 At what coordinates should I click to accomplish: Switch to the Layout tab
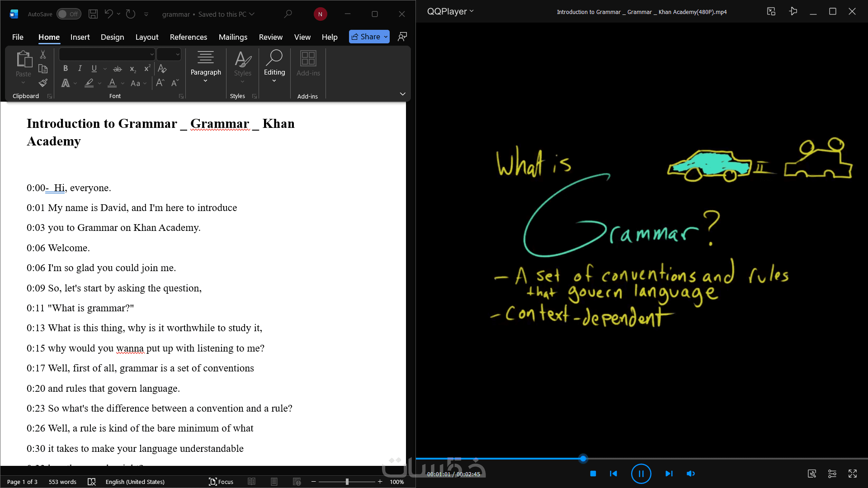(147, 37)
